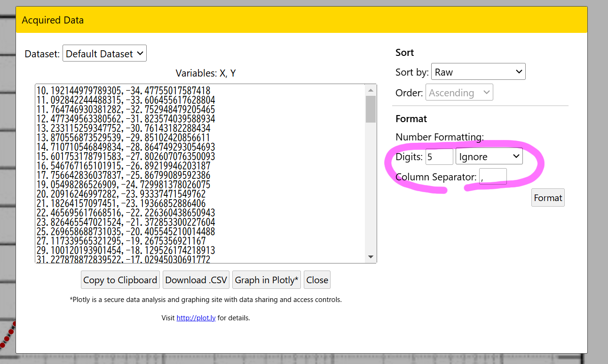
Task: Download the data as .CSV
Action: coord(196,280)
